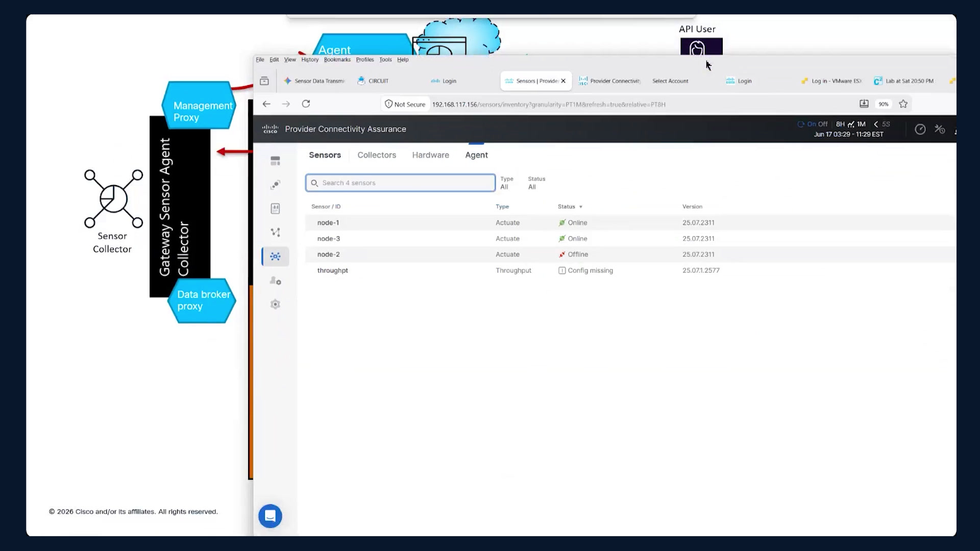This screenshot has height=551, width=980.
Task: Open the 8H time range selector
Action: 840,124
